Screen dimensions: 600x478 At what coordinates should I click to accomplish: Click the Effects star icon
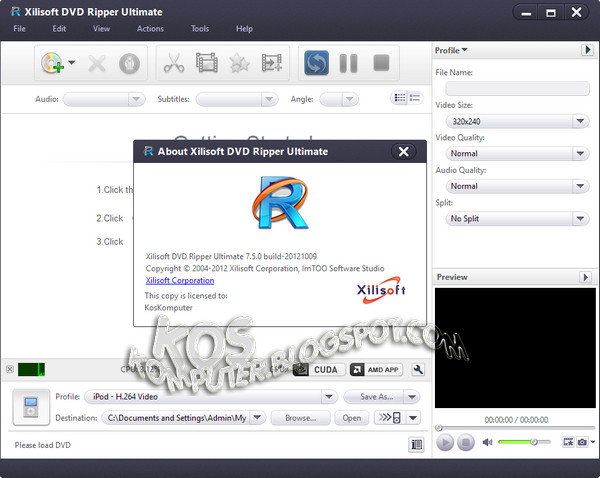pos(240,63)
